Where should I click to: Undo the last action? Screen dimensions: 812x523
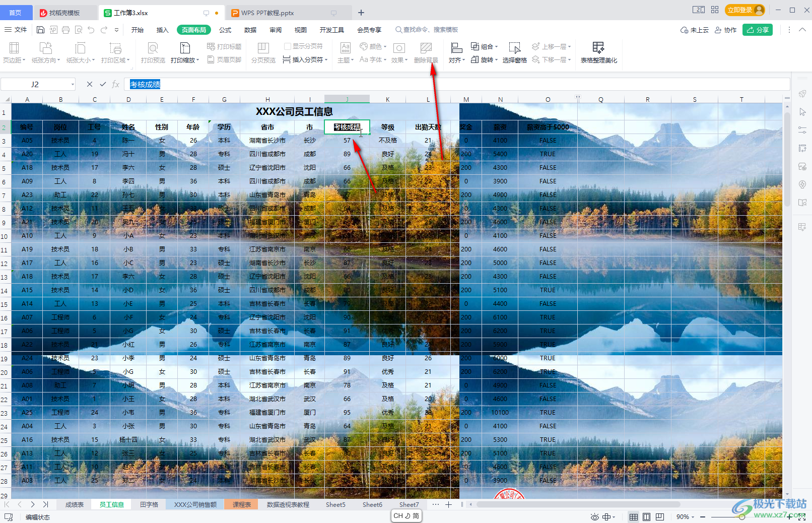(91, 30)
